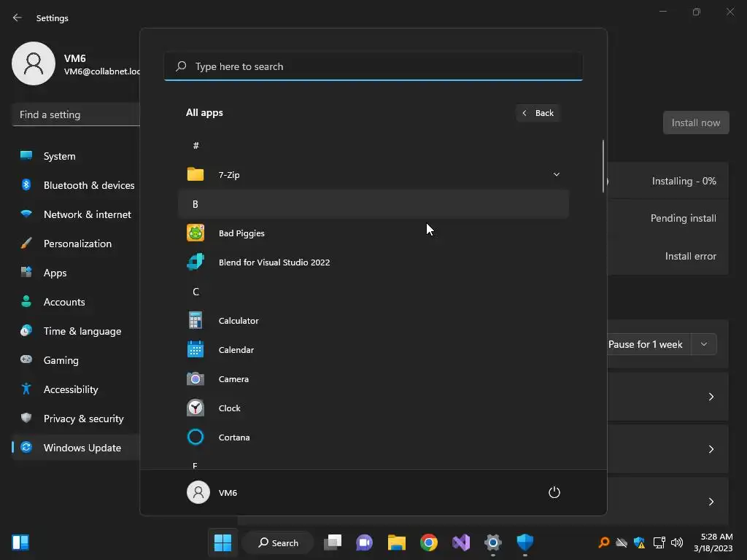747x560 pixels.
Task: Open System settings category
Action: click(76, 156)
